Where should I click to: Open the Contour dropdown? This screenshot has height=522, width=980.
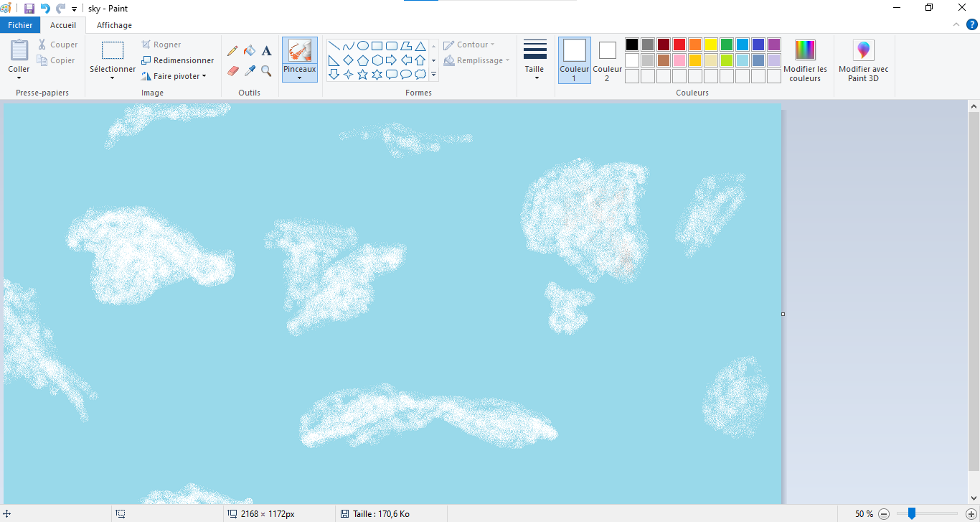pyautogui.click(x=470, y=44)
